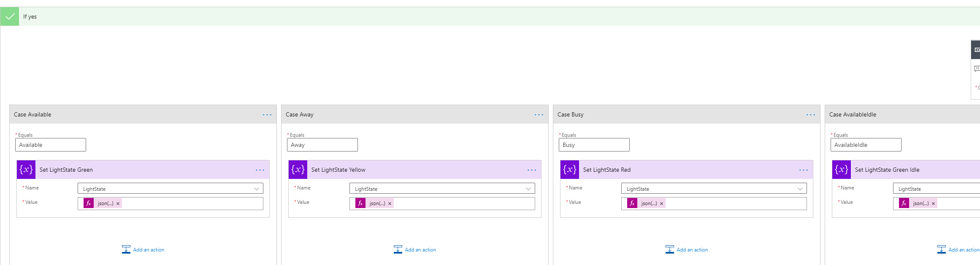Click the variable icon on Set LightState Green
The width and height of the screenshot is (980, 265).
(26, 170)
